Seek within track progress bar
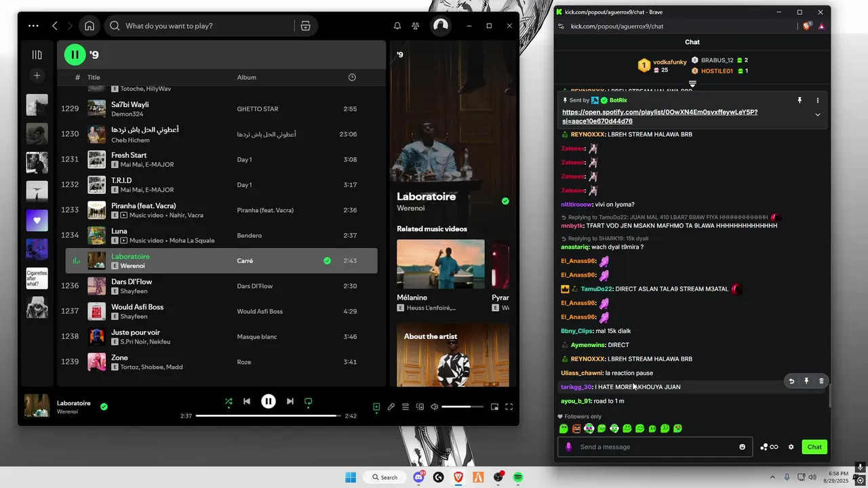The height and width of the screenshot is (488, 868). click(x=269, y=415)
